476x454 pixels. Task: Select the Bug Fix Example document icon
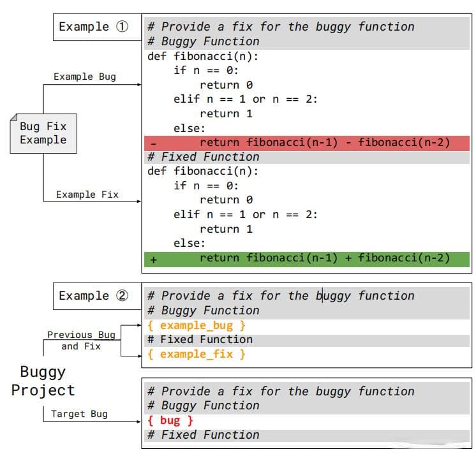43,133
